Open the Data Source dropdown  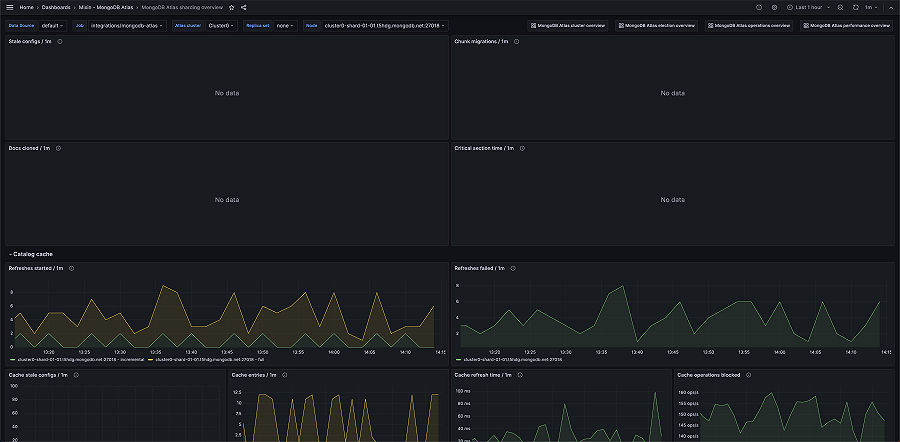(x=52, y=26)
